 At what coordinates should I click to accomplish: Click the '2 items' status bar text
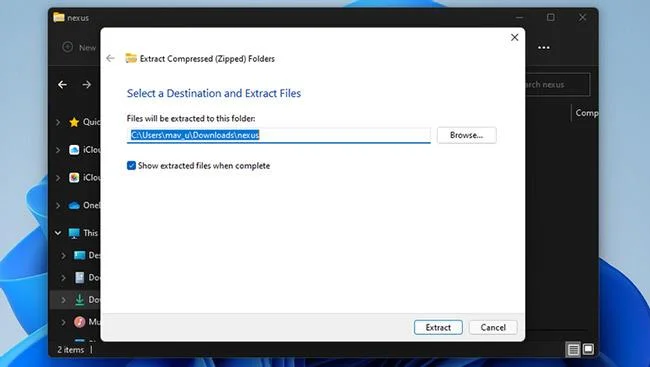click(70, 350)
